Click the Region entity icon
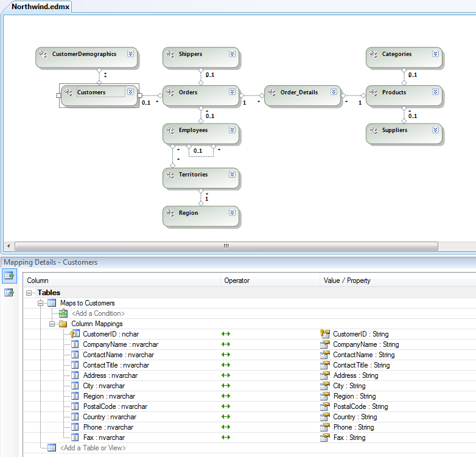Viewport: 476px width, 457px height. pyautogui.click(x=170, y=213)
